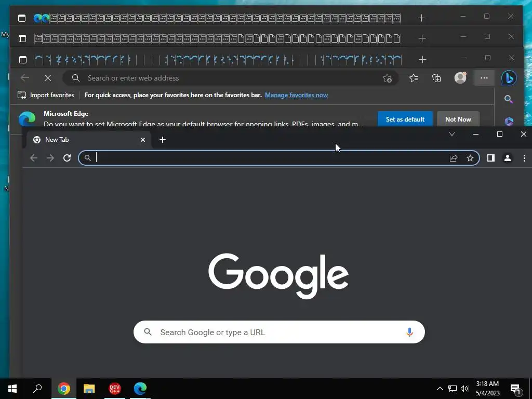Click the Google logo
532x399 pixels.
pos(278,275)
